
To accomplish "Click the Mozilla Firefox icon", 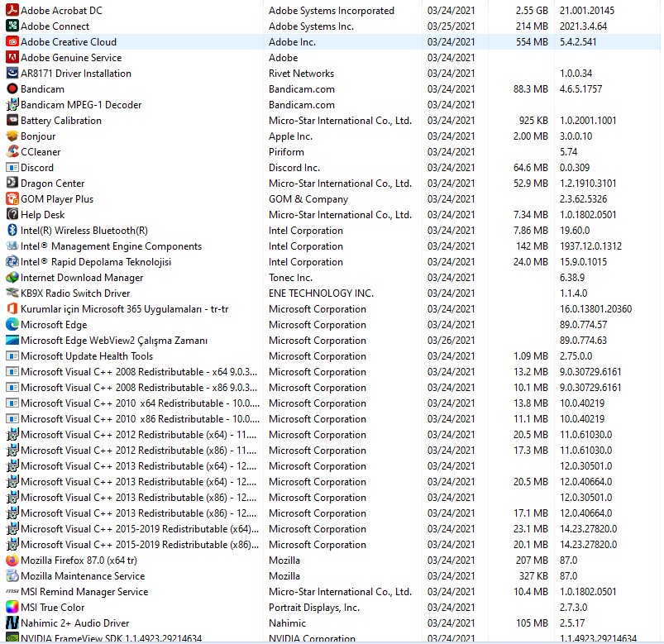I will click(12, 561).
